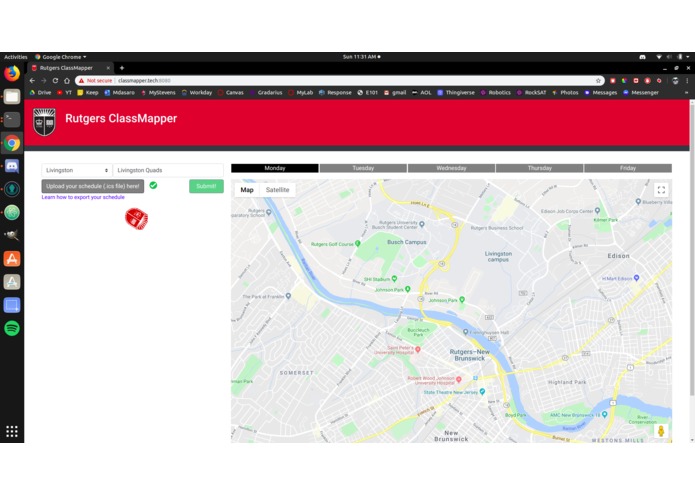Click the Rutgers shield logo

point(44,121)
